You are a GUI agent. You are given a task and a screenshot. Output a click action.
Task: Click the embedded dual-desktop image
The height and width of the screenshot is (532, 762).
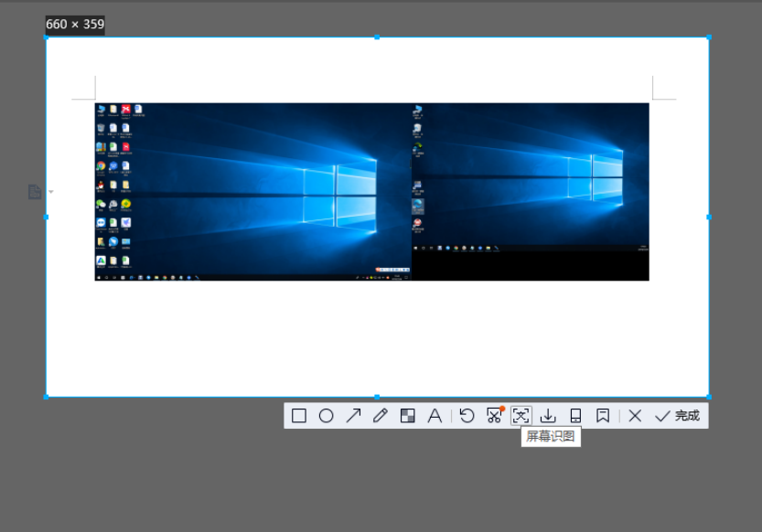(371, 192)
